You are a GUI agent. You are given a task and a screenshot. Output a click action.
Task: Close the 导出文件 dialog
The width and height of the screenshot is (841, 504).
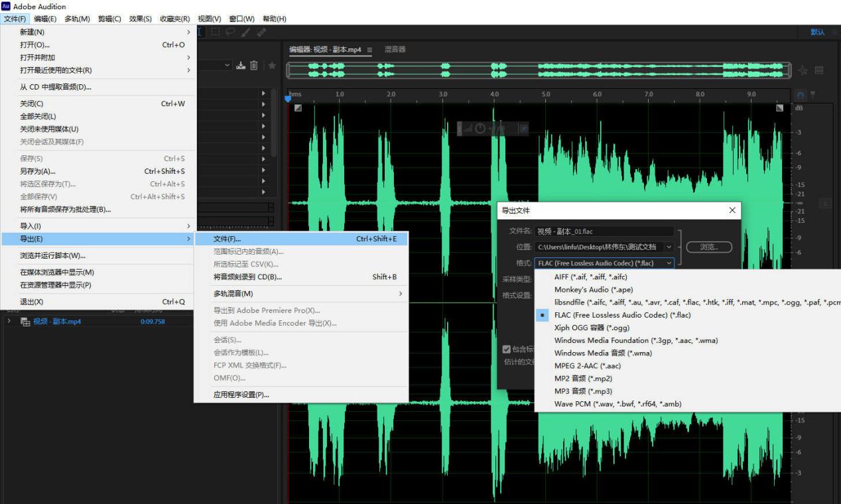point(732,210)
